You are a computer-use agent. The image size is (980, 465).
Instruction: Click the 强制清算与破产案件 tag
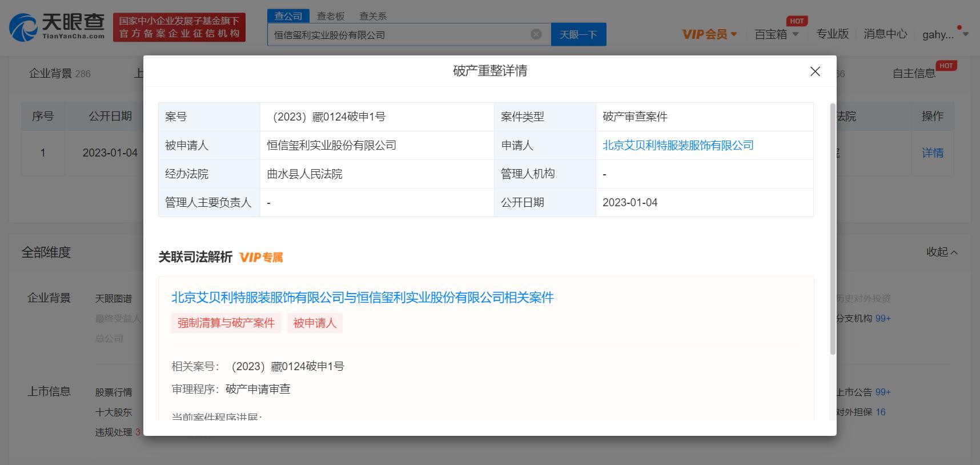226,323
